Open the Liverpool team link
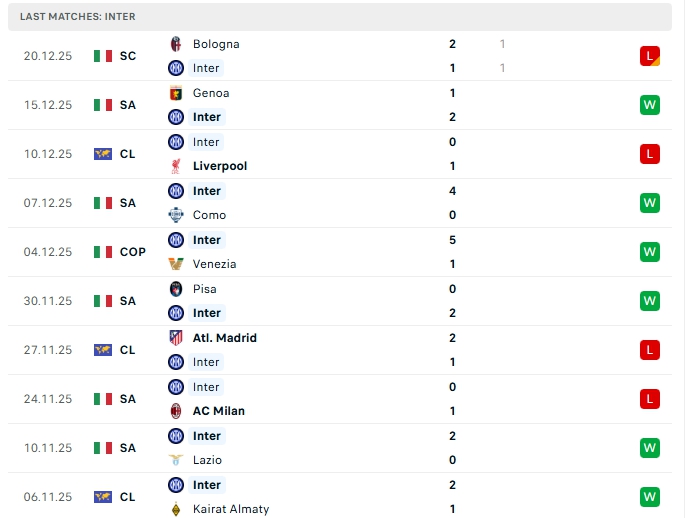685x518 pixels. pyautogui.click(x=220, y=166)
